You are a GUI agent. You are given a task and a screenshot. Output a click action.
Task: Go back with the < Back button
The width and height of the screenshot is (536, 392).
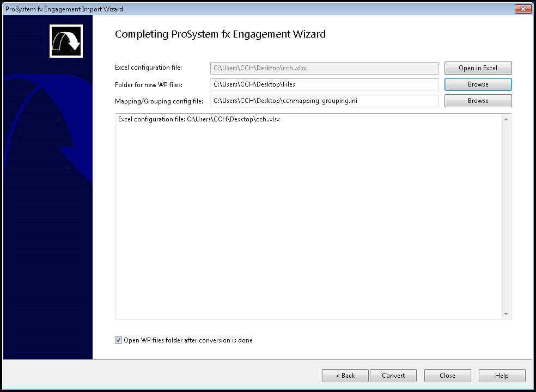(345, 376)
